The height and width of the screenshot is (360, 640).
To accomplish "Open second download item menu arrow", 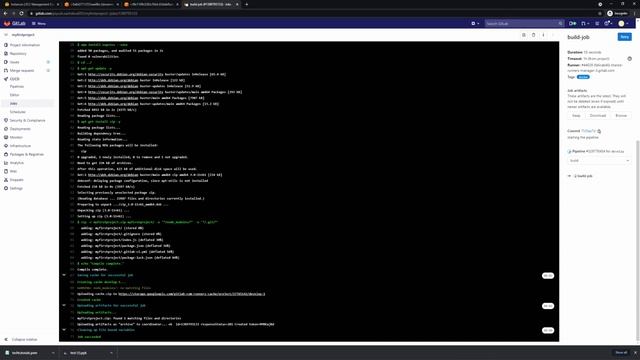I will pos(111,353).
